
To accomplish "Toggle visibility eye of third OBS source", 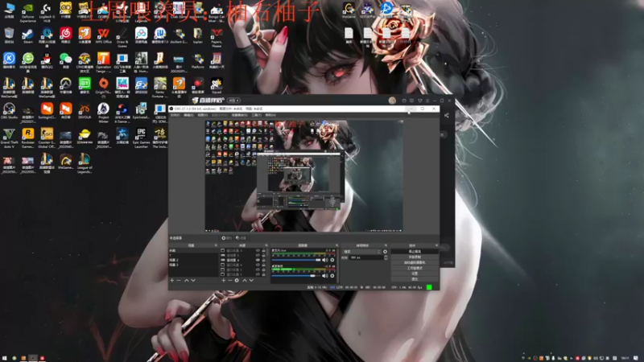I will (258, 260).
